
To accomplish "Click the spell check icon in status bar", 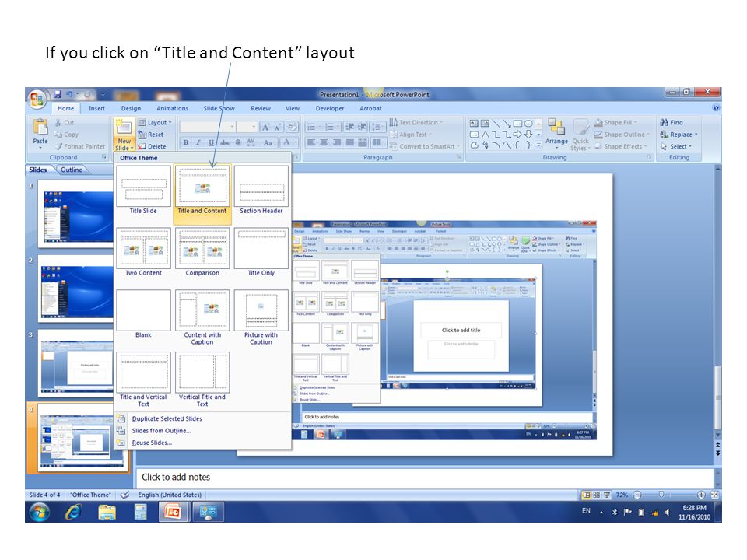I will point(124,495).
